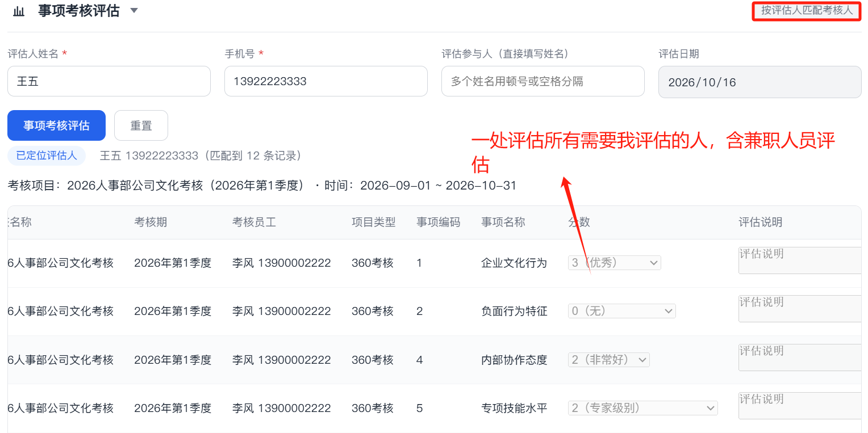Click item code 5 cell
The height and width of the screenshot is (433, 868).
point(419,409)
